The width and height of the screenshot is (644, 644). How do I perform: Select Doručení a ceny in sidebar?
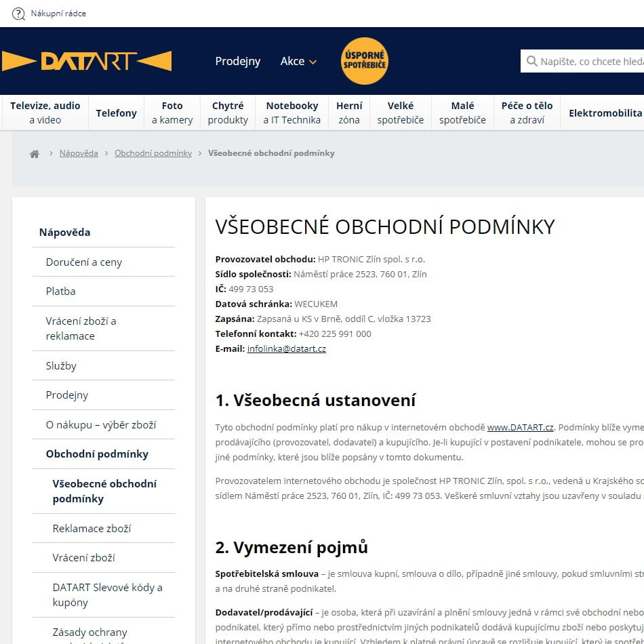click(x=84, y=262)
